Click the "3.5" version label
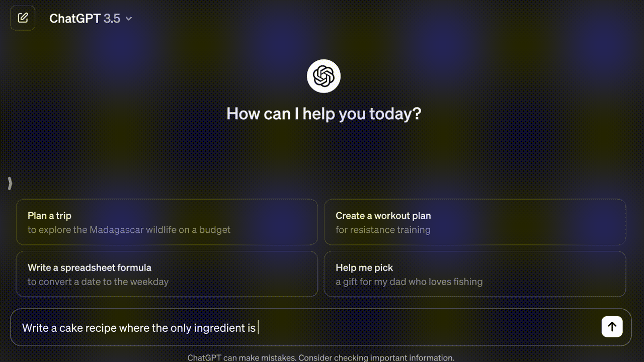644x362 pixels. (x=112, y=19)
